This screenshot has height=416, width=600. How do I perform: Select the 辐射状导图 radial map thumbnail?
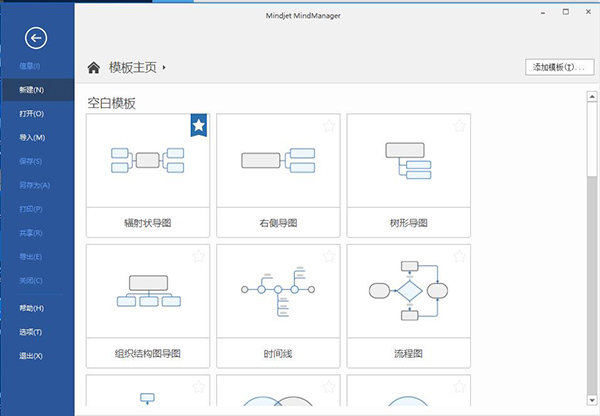[148, 160]
